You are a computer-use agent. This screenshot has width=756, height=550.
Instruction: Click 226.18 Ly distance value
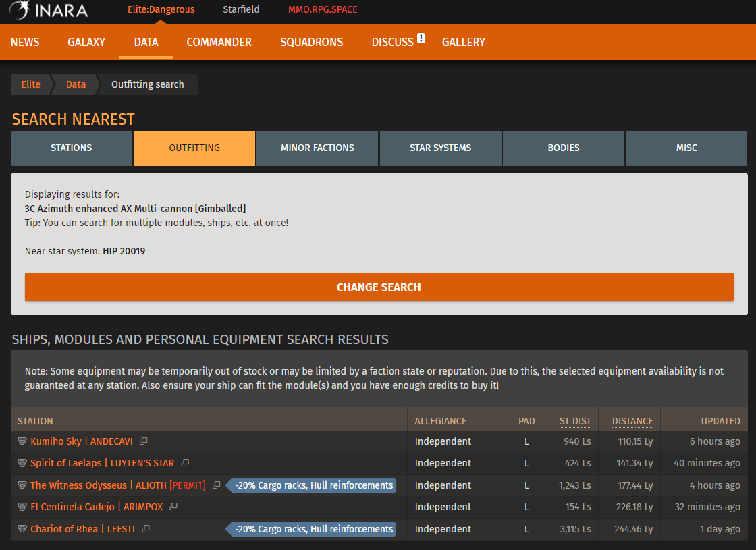pyautogui.click(x=634, y=507)
